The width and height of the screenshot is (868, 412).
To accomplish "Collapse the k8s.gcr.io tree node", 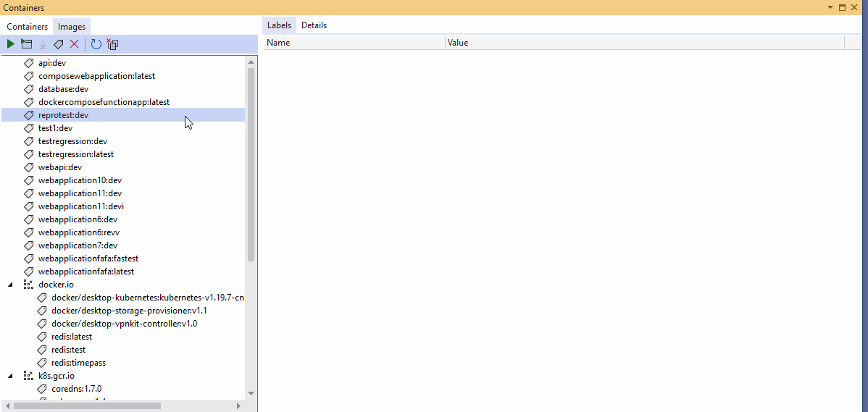I will [10, 376].
